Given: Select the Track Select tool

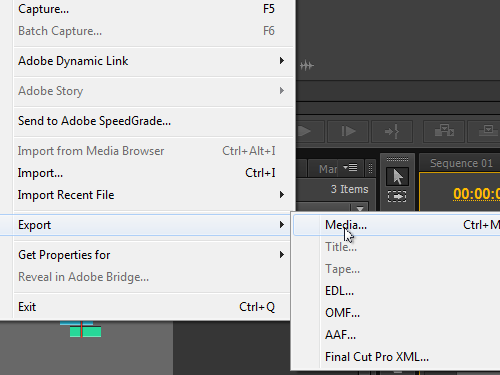Looking at the screenshot, I should tap(397, 196).
